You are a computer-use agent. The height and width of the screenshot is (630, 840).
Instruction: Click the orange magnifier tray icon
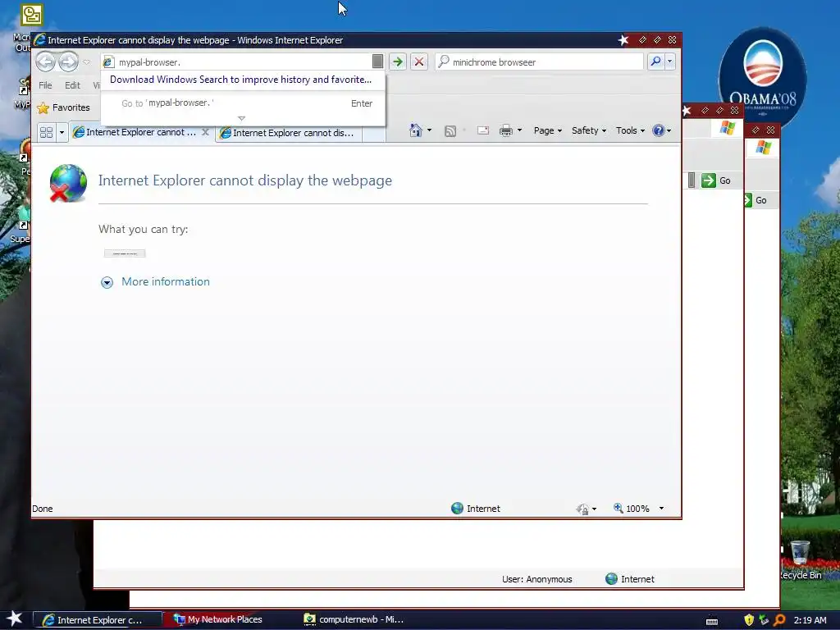779,620
